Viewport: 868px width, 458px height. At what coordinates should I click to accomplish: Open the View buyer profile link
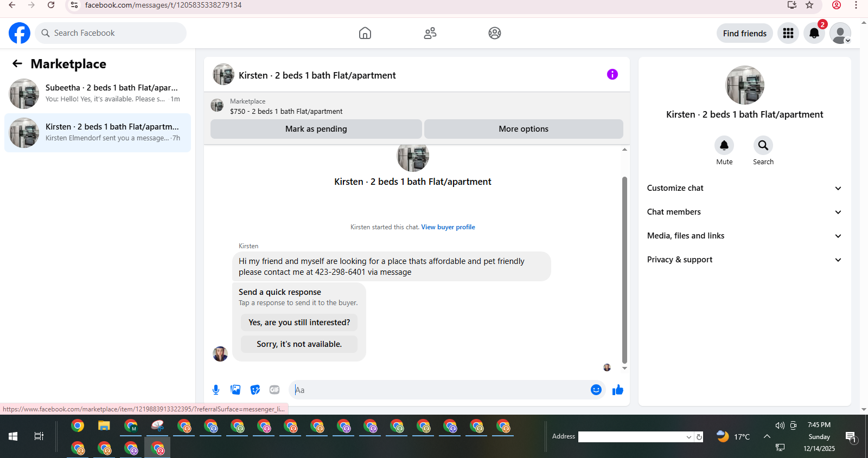(x=448, y=227)
